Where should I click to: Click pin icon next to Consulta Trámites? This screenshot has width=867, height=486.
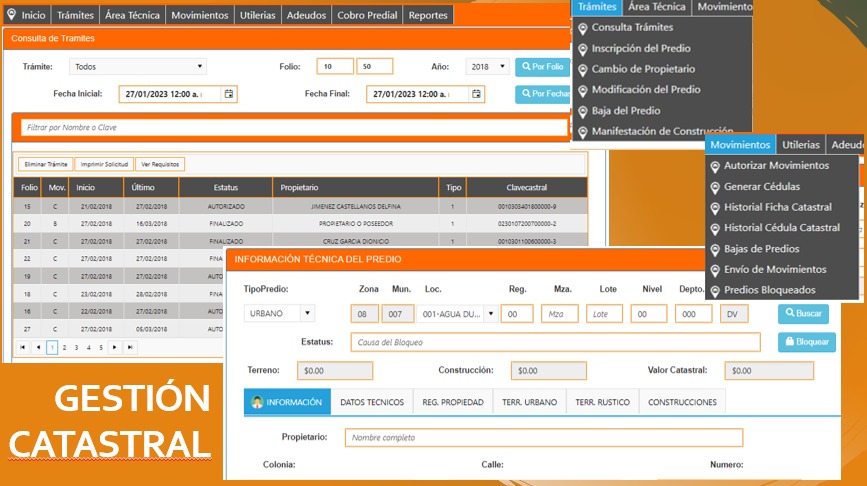point(582,28)
